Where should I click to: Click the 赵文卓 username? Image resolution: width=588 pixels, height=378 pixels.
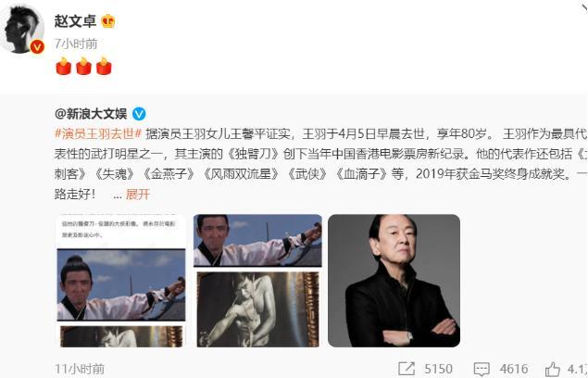pos(75,21)
